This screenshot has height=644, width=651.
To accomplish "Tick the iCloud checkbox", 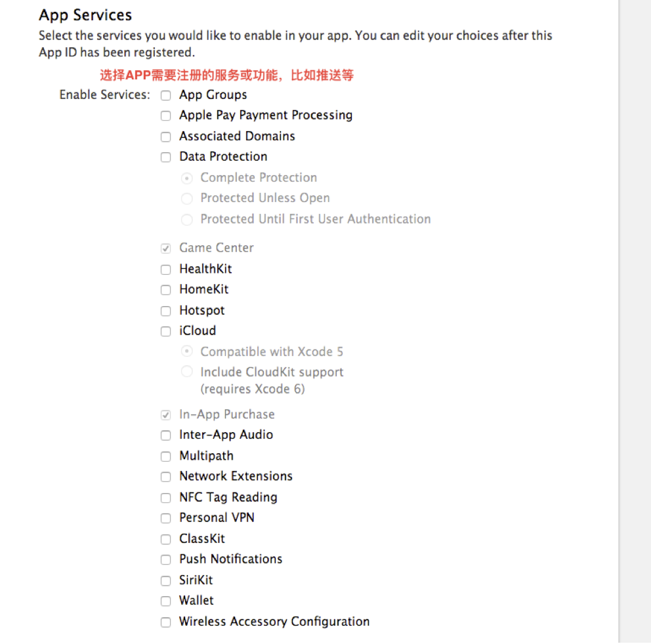I will (x=165, y=332).
